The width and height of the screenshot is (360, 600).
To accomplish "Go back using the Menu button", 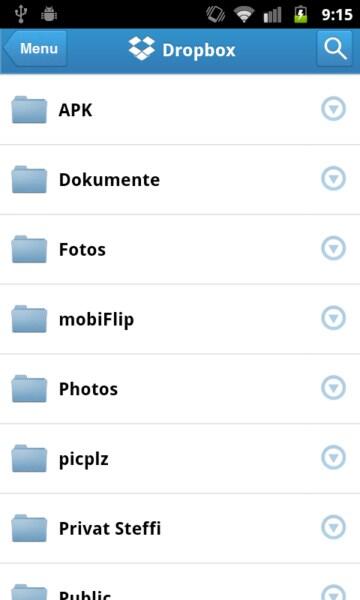I will [35, 49].
